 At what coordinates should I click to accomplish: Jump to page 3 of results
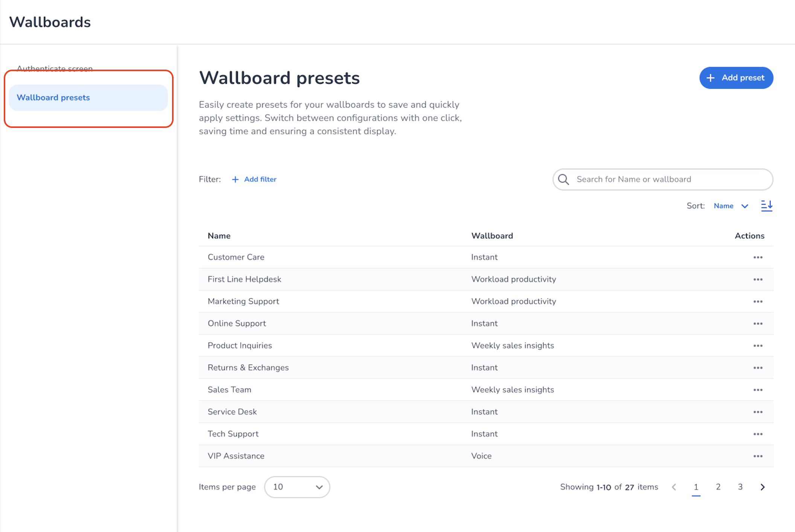click(x=740, y=487)
